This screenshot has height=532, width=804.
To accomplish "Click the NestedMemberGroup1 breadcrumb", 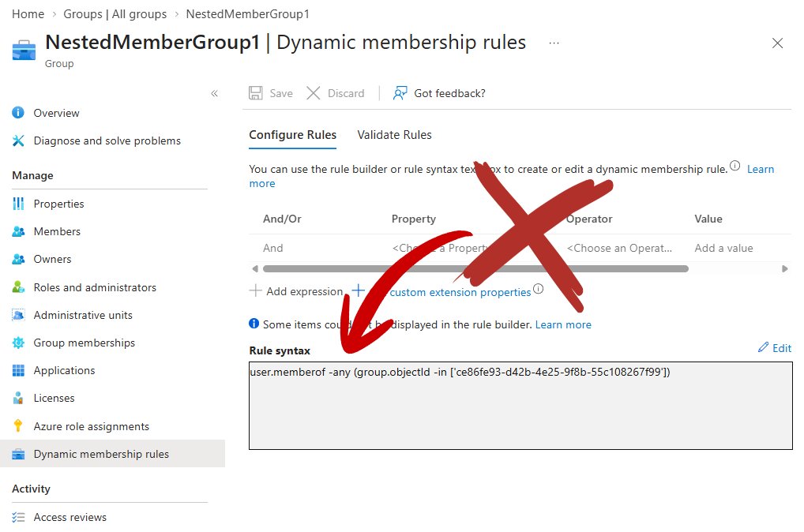I will (x=248, y=14).
